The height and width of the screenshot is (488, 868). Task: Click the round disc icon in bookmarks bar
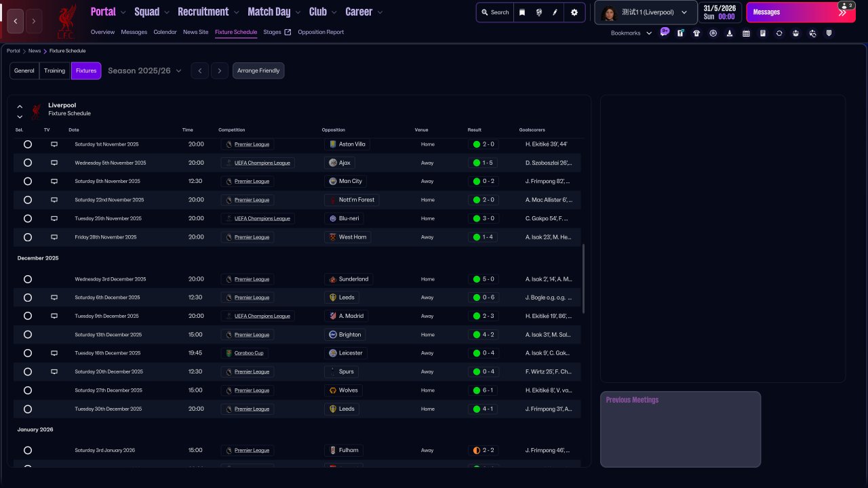pos(713,33)
